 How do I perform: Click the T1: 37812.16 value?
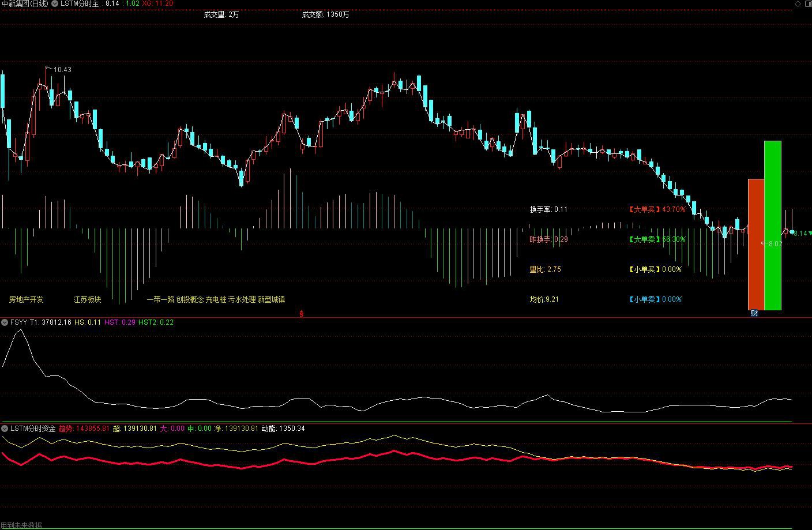(51, 322)
